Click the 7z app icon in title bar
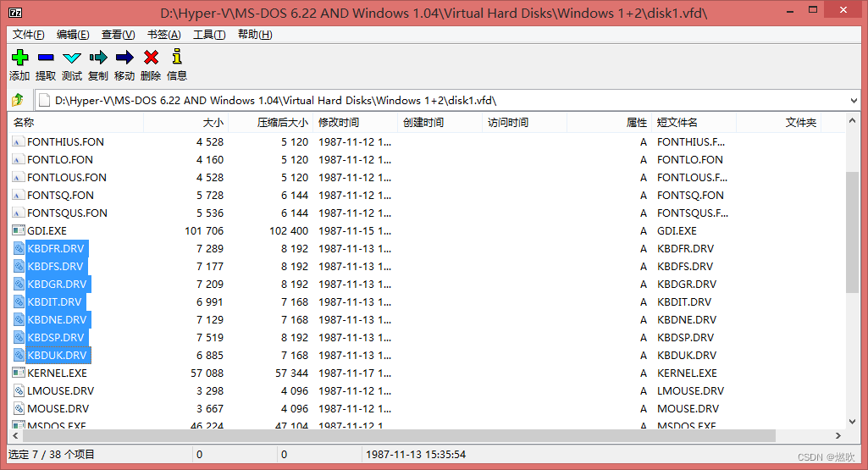868x470 pixels. coord(15,12)
